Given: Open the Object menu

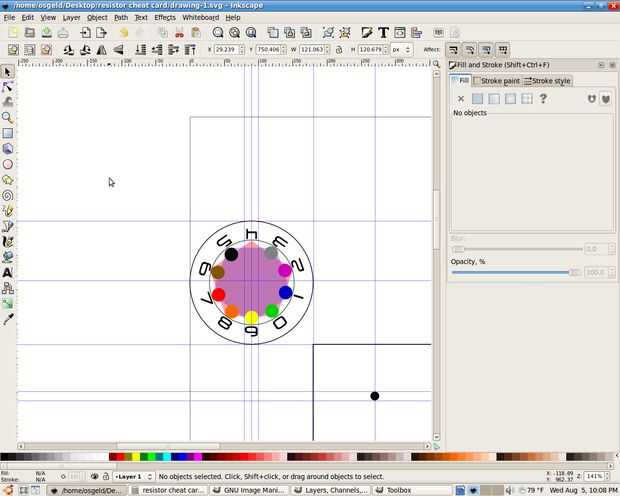Looking at the screenshot, I should pos(97,17).
